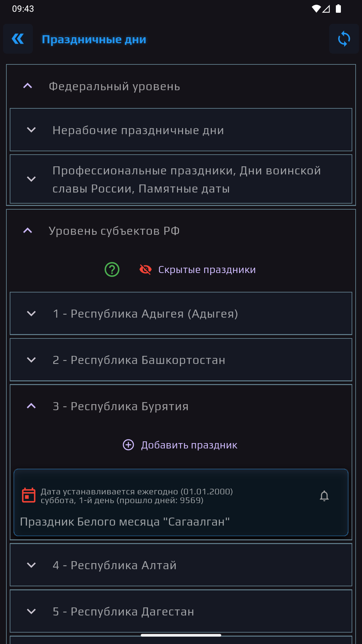
Task: Tap the double-chevron back button
Action: tap(18, 39)
